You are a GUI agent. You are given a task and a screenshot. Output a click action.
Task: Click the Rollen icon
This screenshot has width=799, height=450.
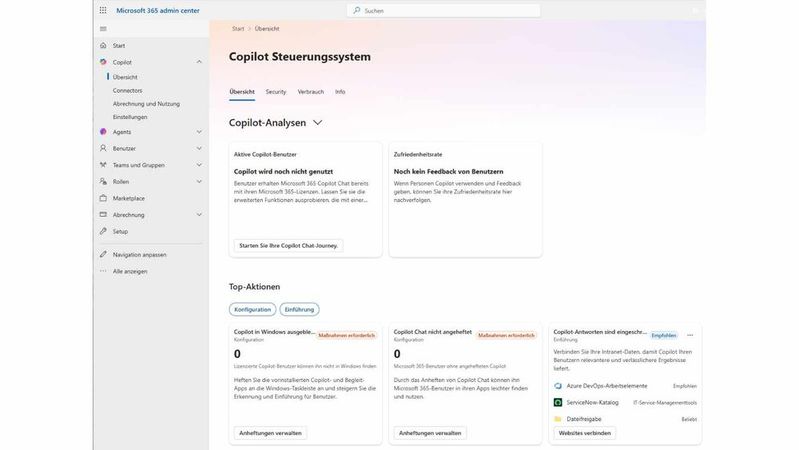(x=103, y=181)
